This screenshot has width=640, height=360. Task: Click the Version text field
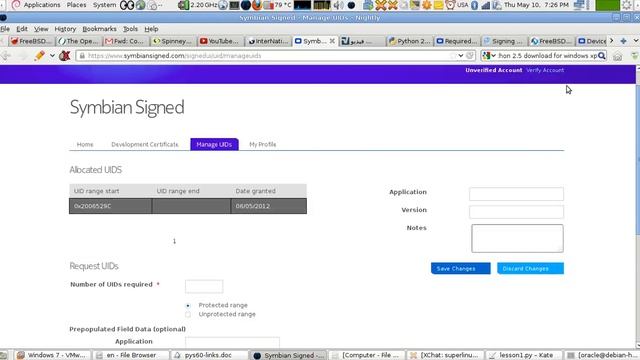pos(516,212)
